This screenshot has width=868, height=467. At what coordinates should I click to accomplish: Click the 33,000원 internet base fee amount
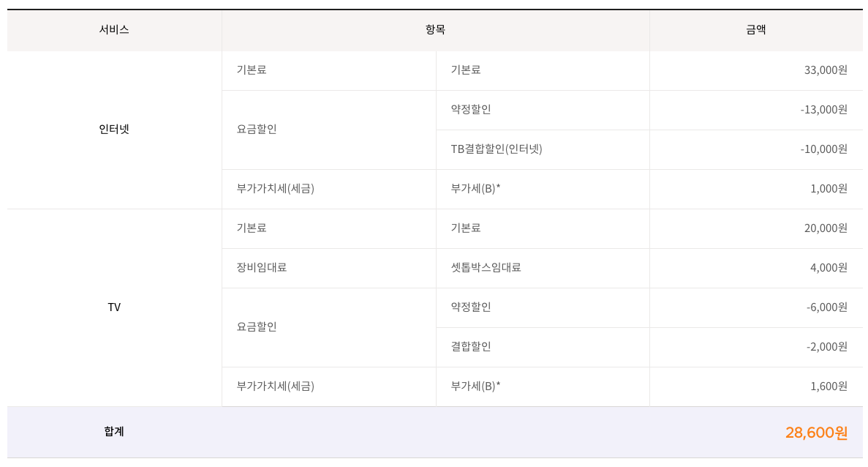(826, 70)
